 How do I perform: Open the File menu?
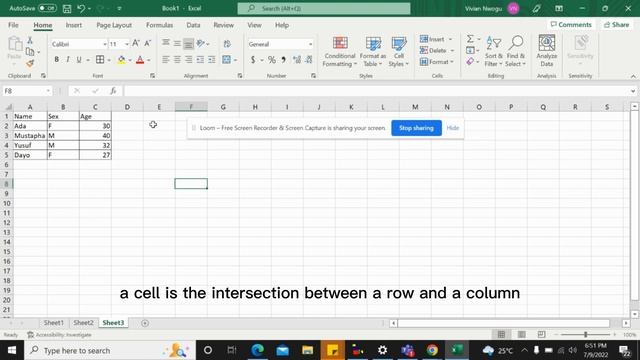tap(13, 25)
